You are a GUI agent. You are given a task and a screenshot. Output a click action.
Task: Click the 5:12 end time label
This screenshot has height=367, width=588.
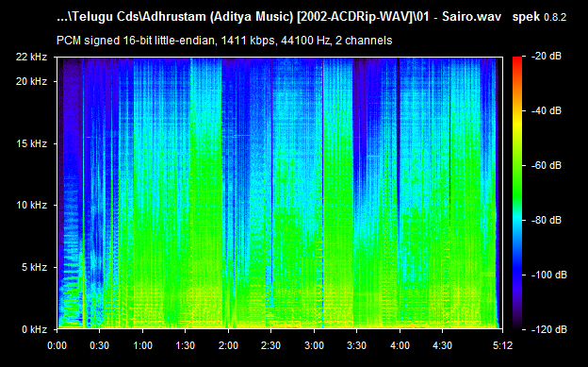(502, 345)
